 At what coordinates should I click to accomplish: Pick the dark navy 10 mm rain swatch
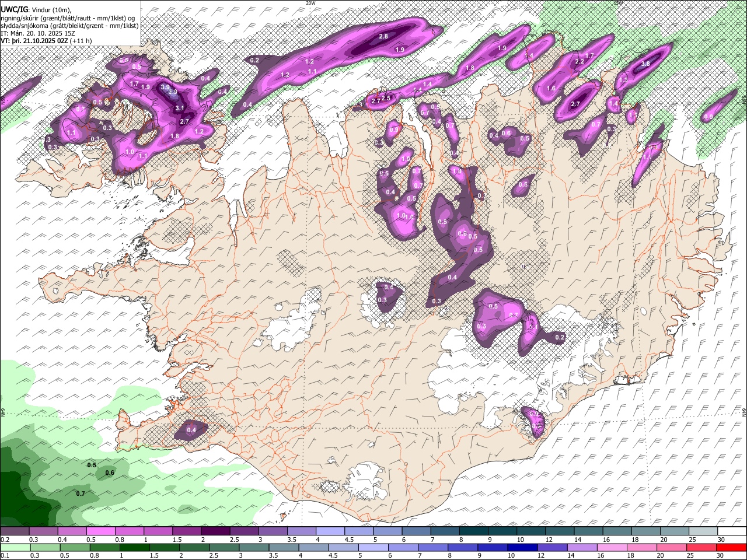[522, 547]
